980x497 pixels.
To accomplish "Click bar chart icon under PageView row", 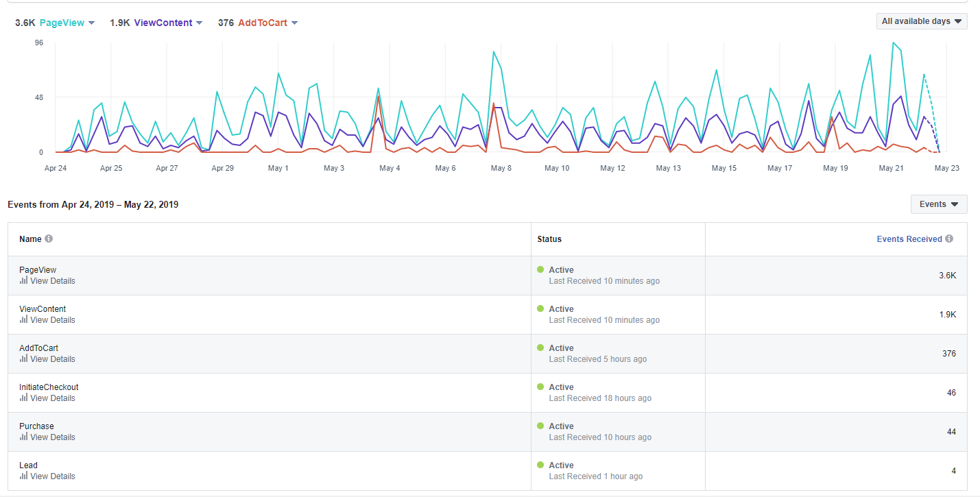I will pyautogui.click(x=23, y=280).
